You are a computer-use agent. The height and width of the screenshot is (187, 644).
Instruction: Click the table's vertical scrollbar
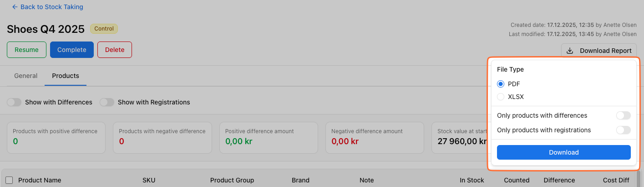click(639, 179)
